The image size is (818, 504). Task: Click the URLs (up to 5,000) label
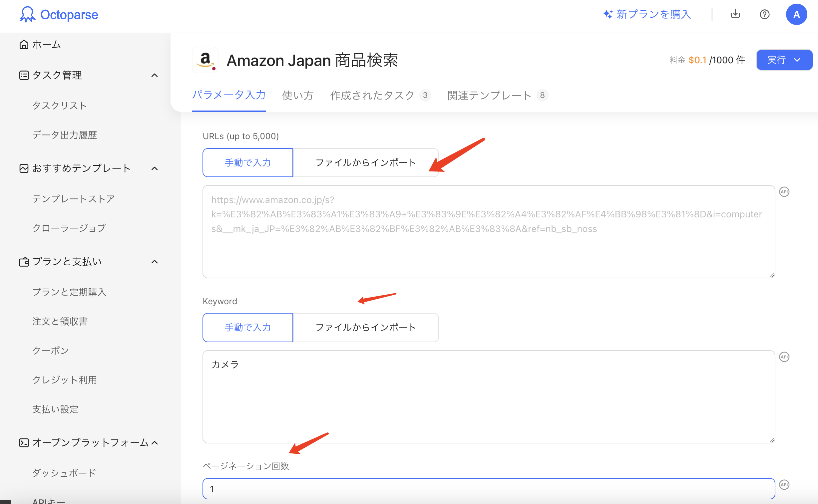coord(241,136)
